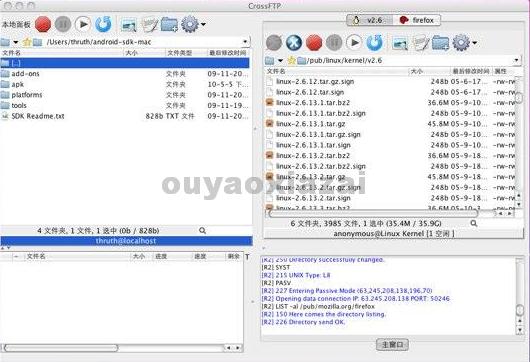Click the play button in local panel toolbar
Image resolution: width=530 pixels, height=362 pixels.
pyautogui.click(x=83, y=24)
